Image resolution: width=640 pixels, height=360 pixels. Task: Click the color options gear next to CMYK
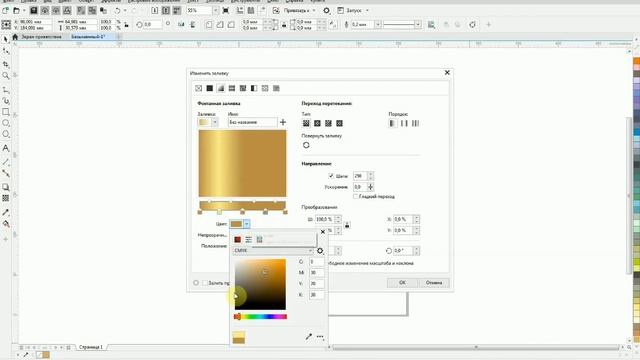tap(320, 251)
